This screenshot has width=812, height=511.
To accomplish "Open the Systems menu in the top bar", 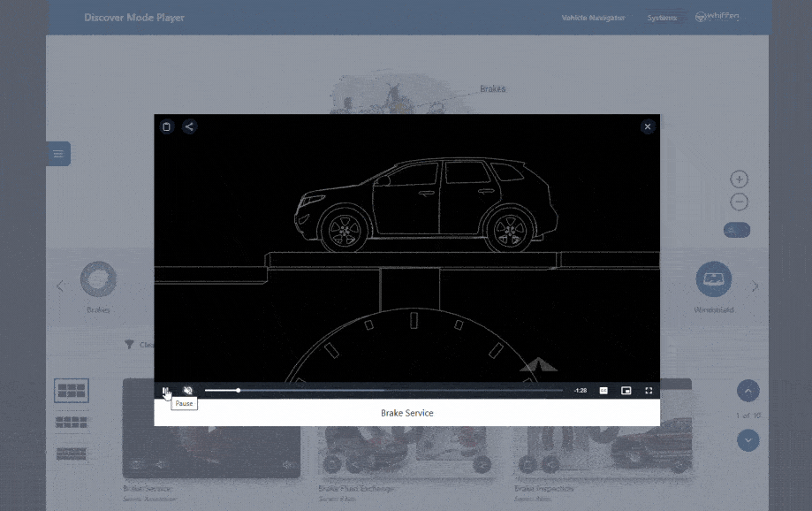I will [663, 17].
